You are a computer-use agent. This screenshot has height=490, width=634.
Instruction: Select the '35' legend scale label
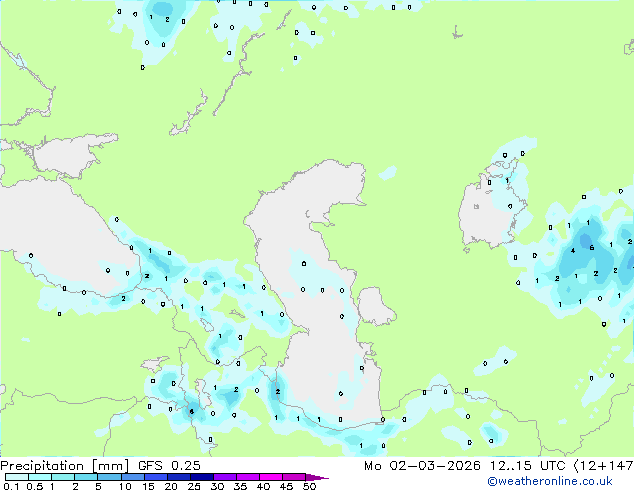(x=240, y=486)
